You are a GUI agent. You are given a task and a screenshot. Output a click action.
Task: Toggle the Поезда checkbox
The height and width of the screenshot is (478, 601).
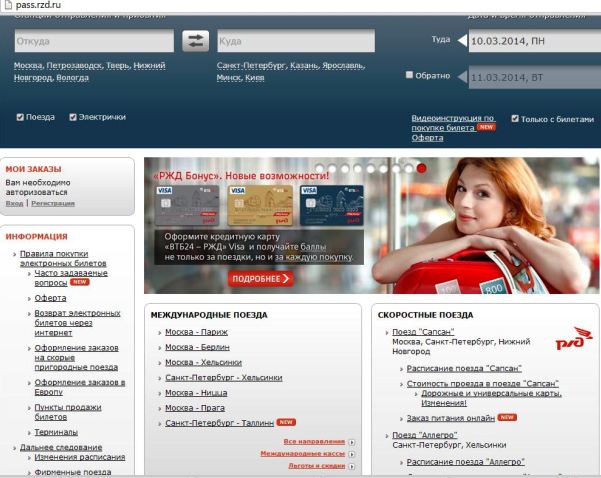[x=20, y=117]
